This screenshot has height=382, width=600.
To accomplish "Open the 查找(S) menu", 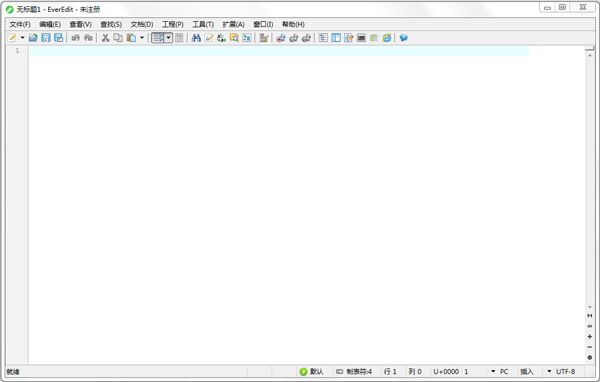I will (x=111, y=24).
